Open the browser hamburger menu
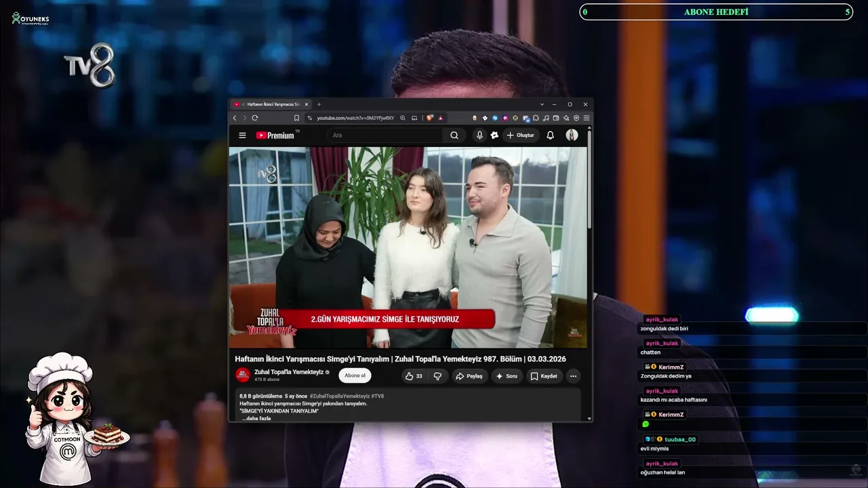 pos(587,118)
